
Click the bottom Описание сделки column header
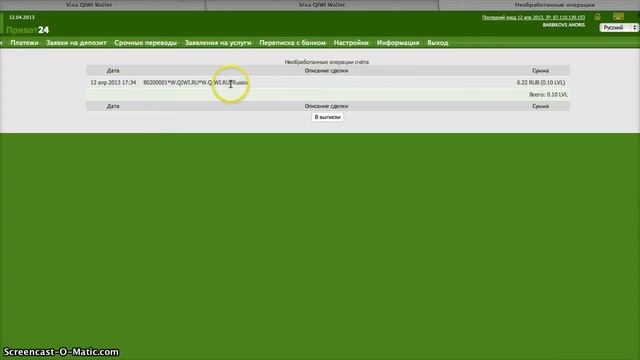326,106
